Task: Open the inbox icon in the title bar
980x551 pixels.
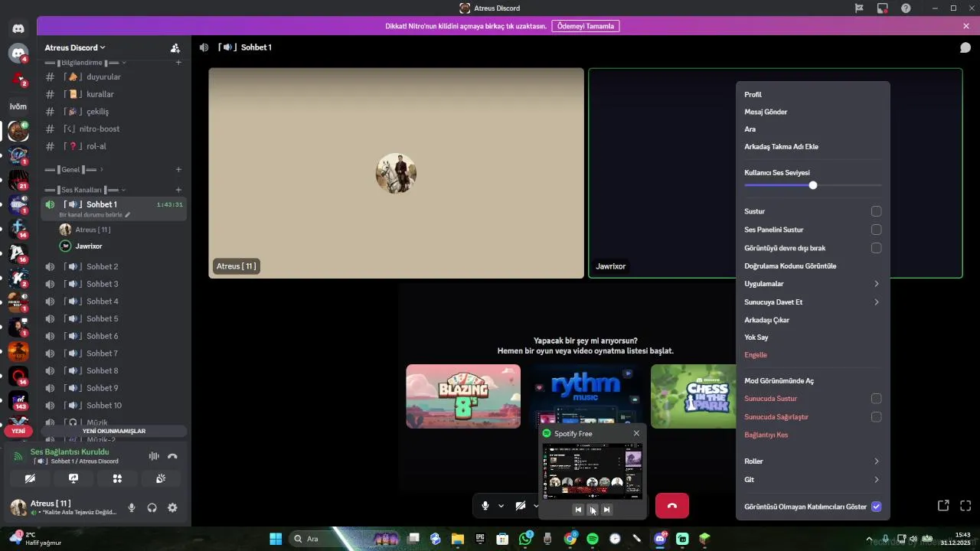Action: pyautogui.click(x=883, y=8)
